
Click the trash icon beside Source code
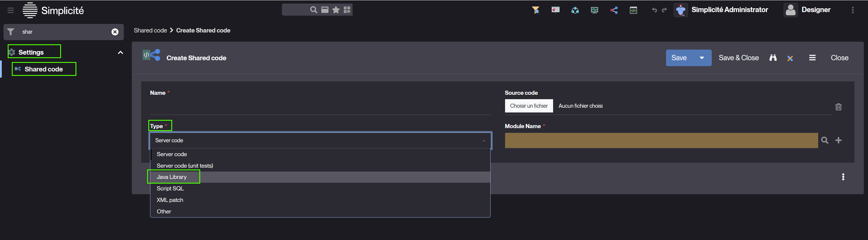click(x=838, y=107)
